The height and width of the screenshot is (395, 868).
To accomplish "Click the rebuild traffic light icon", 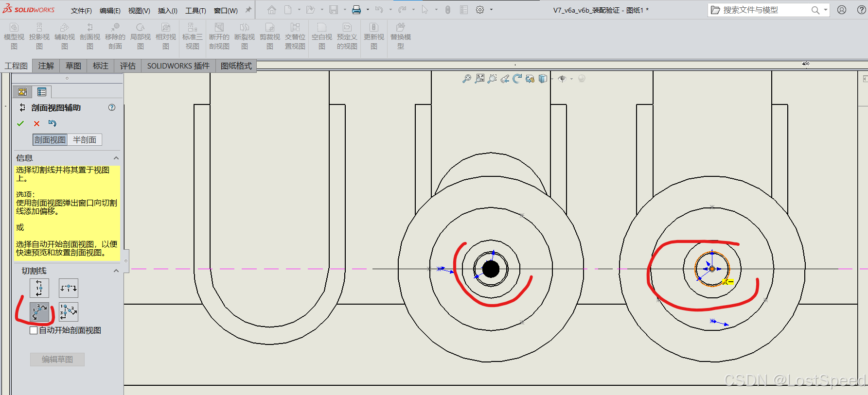I will coord(448,10).
